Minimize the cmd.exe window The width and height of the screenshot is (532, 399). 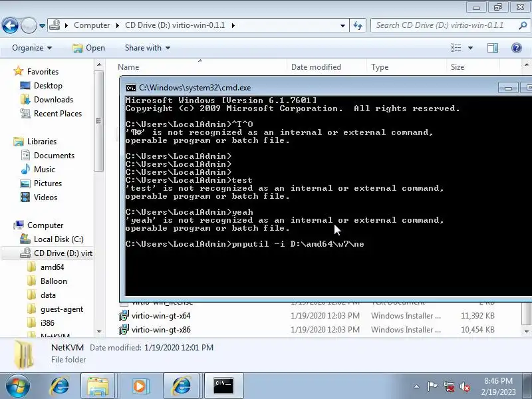[x=508, y=88]
